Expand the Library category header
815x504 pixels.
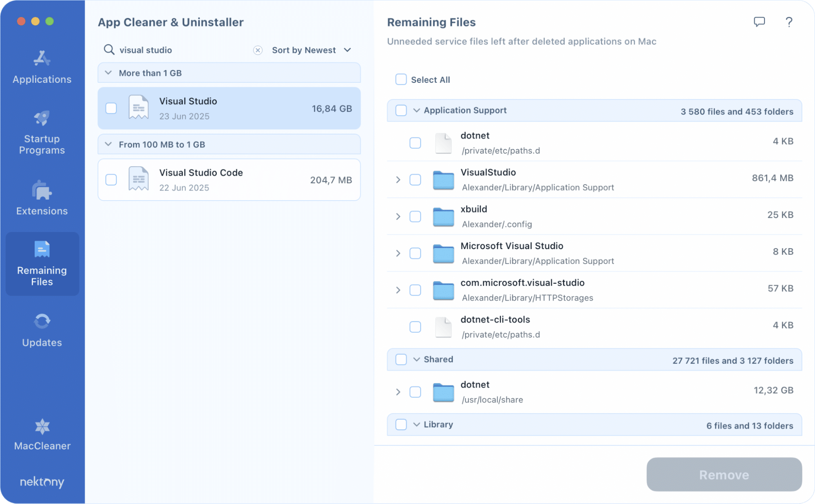(416, 424)
